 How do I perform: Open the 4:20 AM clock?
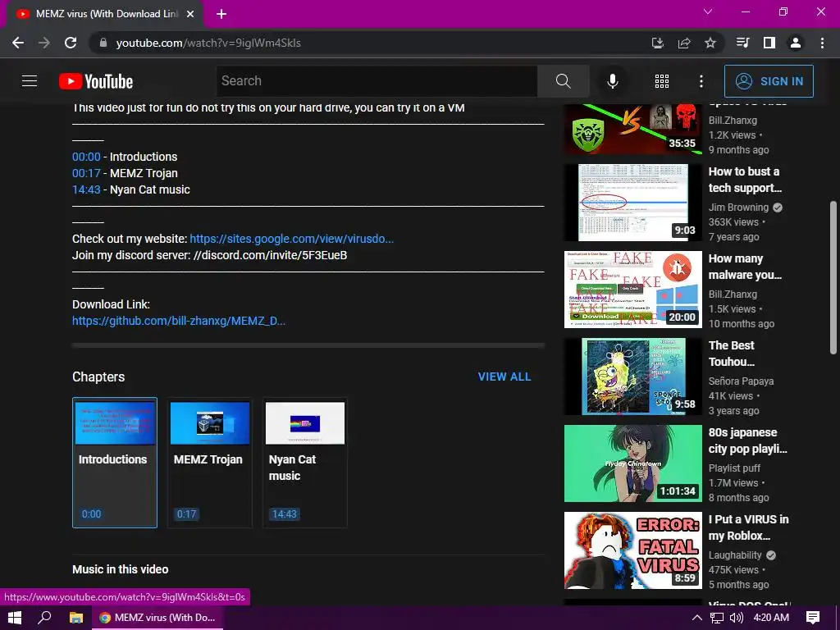[771, 618]
